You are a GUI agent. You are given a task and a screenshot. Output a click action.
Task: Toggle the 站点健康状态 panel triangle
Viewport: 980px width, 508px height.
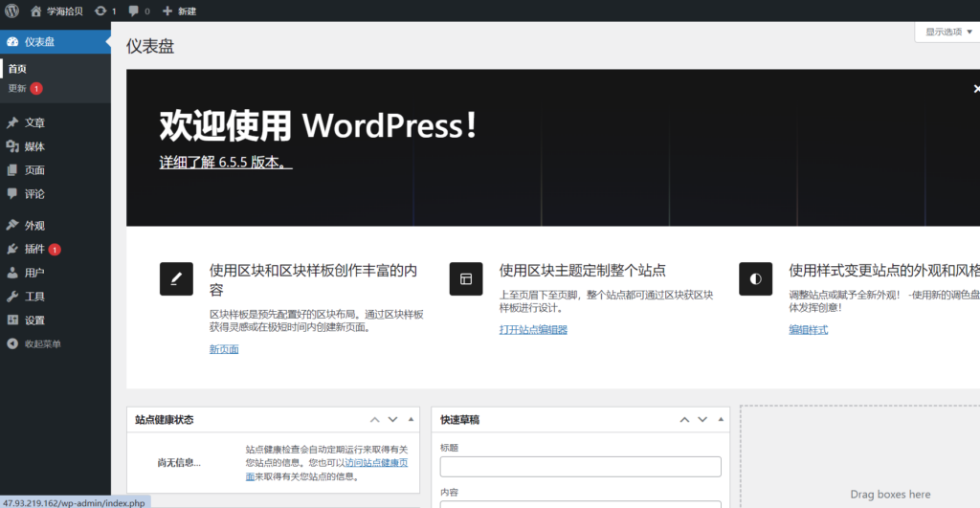pos(412,420)
